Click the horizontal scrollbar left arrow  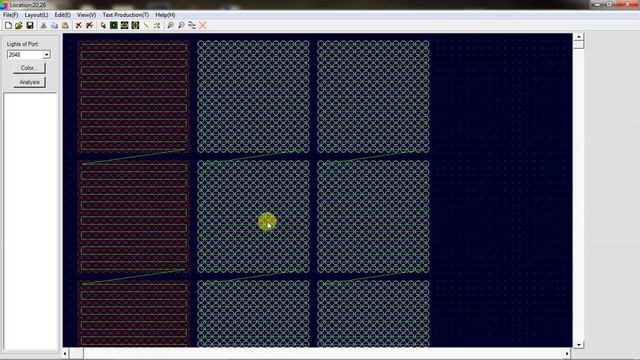pos(66,353)
